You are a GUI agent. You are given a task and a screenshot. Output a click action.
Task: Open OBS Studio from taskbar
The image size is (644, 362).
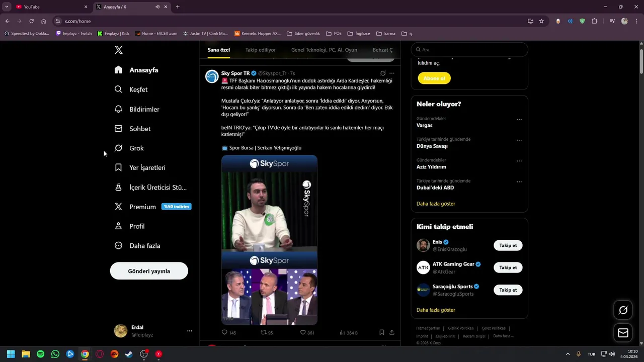[144, 354]
